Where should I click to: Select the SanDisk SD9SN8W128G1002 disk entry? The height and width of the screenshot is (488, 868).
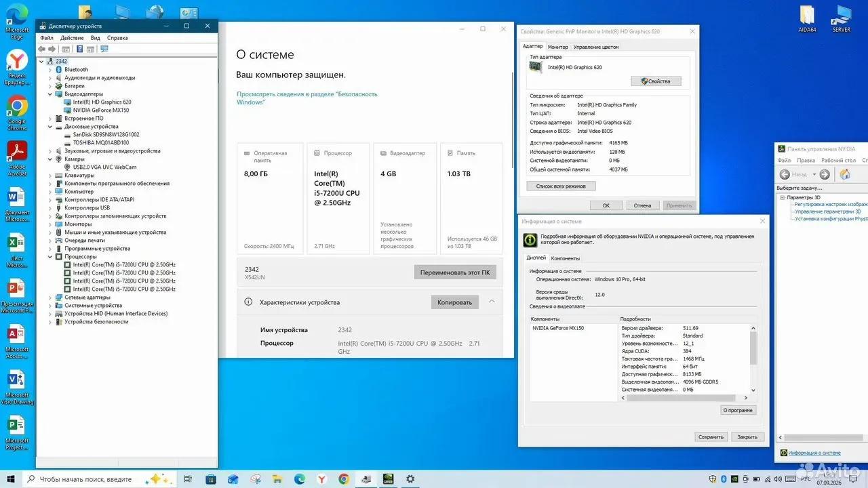[x=106, y=135]
